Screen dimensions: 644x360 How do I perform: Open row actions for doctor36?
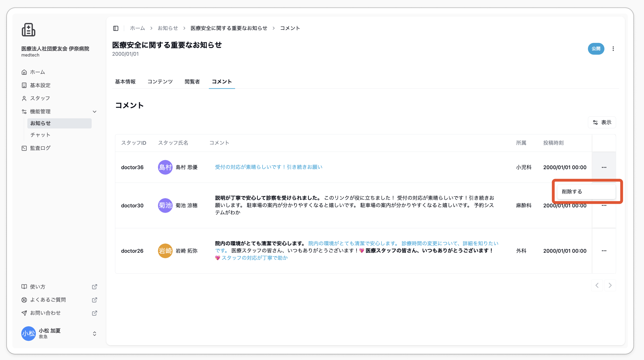pos(604,167)
